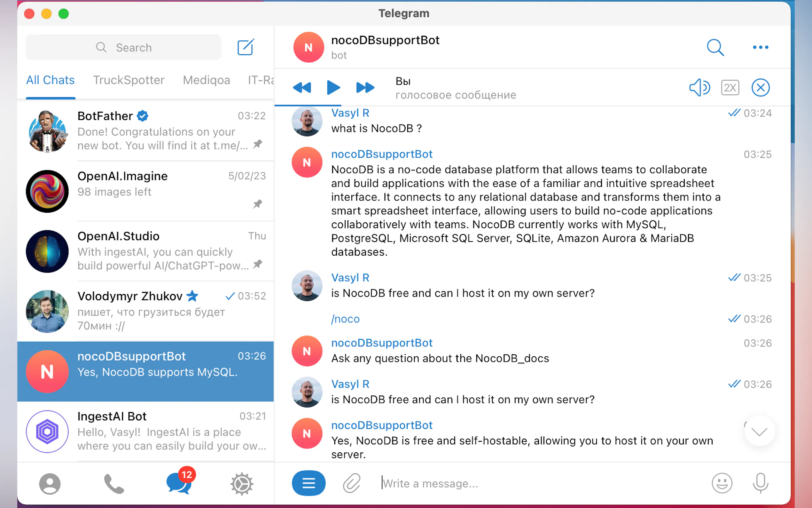
Task: Click the read checkmarks on /noco message
Action: click(x=734, y=319)
